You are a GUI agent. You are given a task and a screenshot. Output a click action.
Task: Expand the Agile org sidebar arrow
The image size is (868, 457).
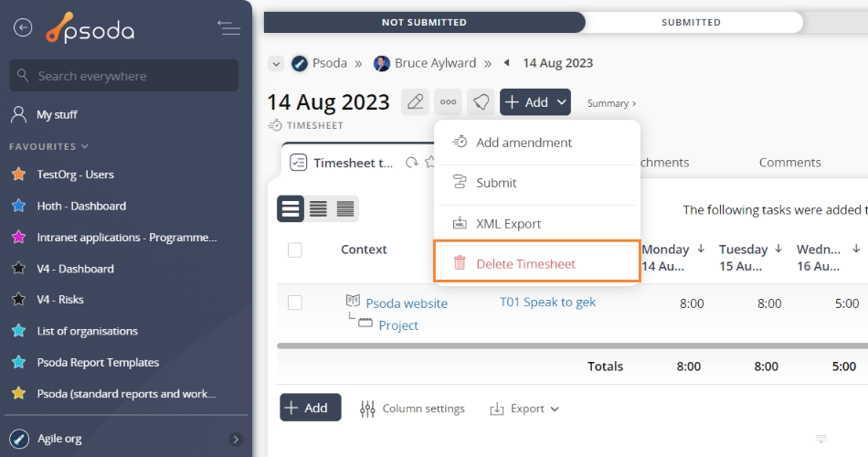click(x=236, y=440)
